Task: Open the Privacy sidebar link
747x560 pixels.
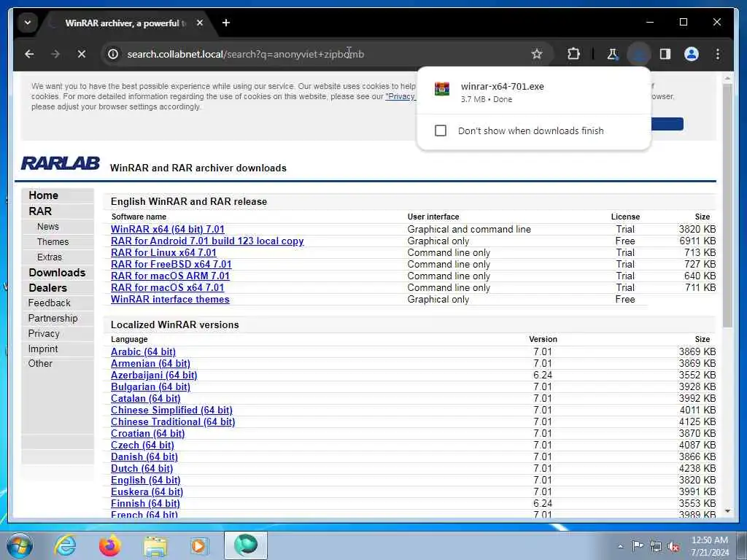Action: [x=44, y=333]
